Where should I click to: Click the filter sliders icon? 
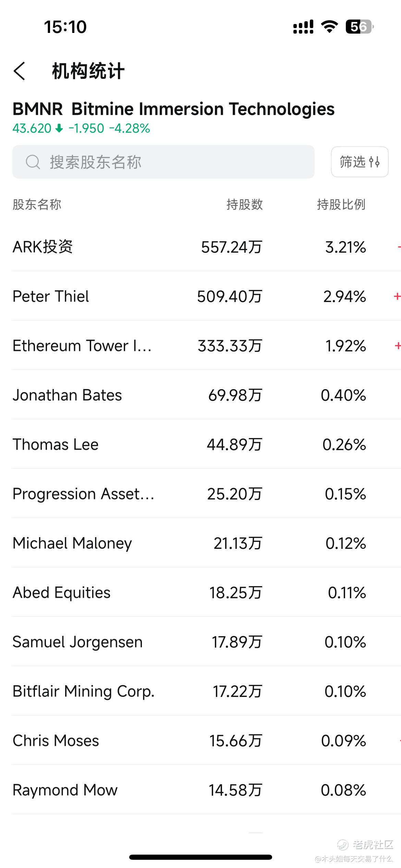374,162
